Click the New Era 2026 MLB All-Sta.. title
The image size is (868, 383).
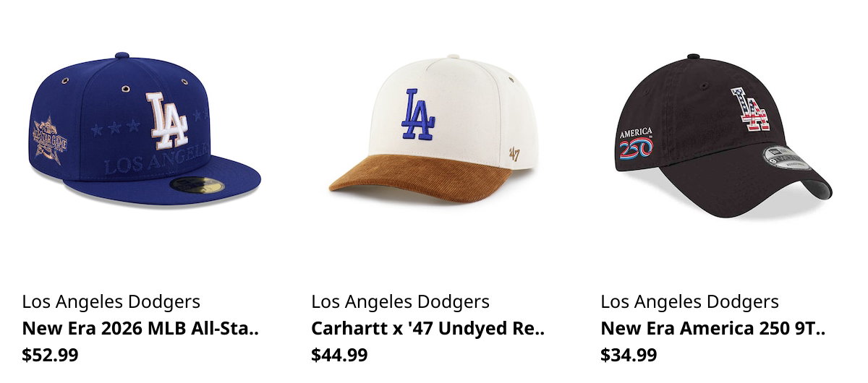(140, 328)
